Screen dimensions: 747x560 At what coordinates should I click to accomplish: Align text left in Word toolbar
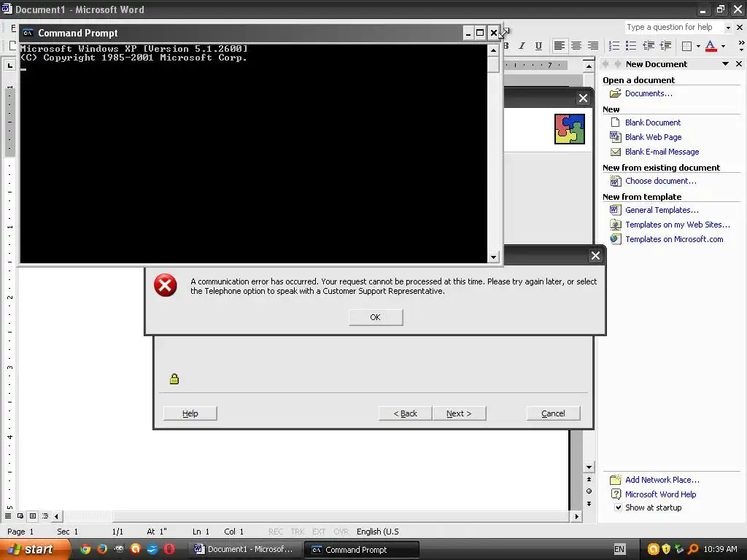pyautogui.click(x=560, y=46)
